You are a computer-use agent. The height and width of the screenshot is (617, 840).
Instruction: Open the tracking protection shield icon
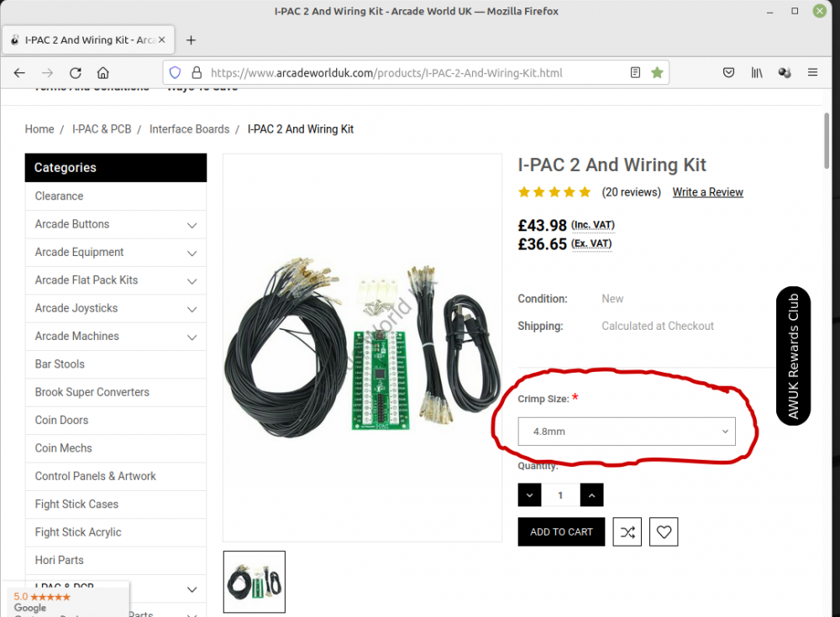(176, 72)
